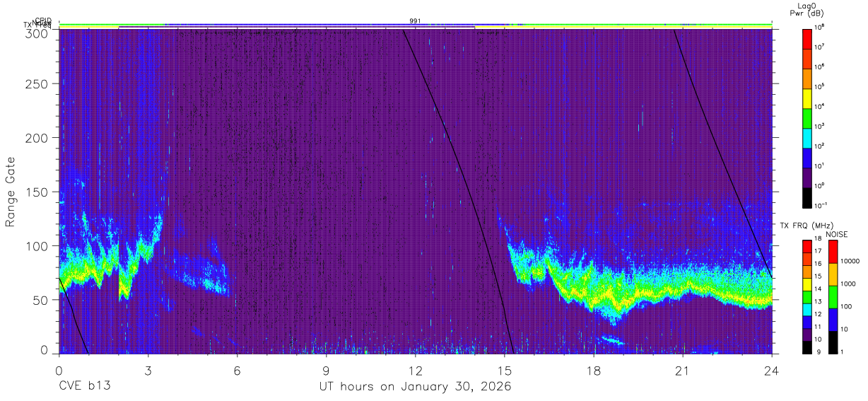Click the 'Range Gate' y-axis label
The height and width of the screenshot is (401, 868).
(x=11, y=192)
